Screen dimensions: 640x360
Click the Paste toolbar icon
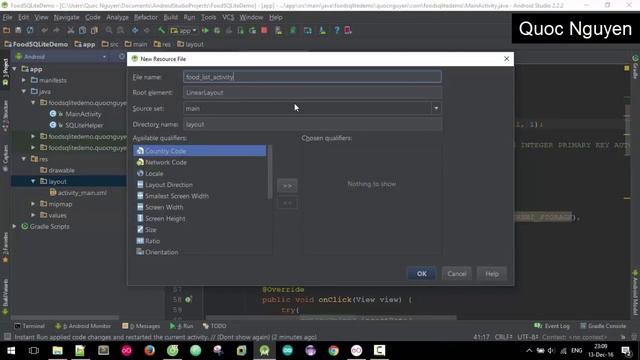(x=94, y=30)
